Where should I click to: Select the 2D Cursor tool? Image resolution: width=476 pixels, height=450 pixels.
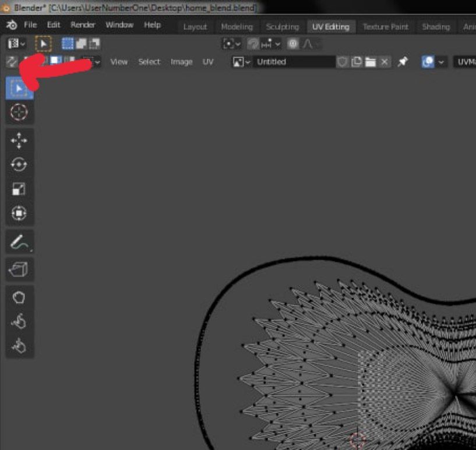point(19,112)
